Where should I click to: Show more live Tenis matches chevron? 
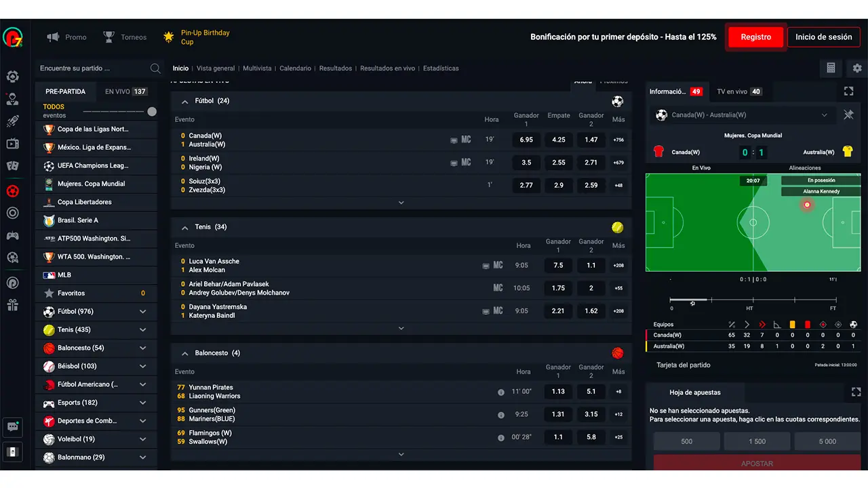click(x=401, y=329)
